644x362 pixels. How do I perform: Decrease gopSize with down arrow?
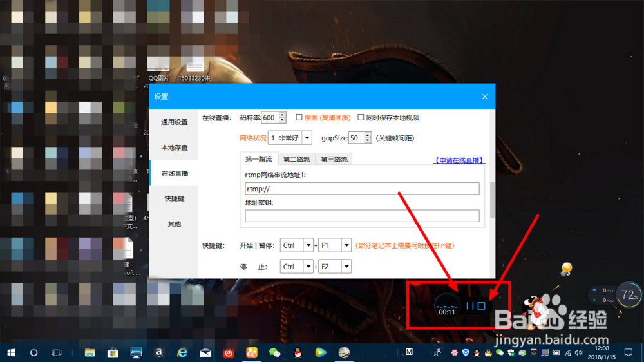tap(368, 140)
